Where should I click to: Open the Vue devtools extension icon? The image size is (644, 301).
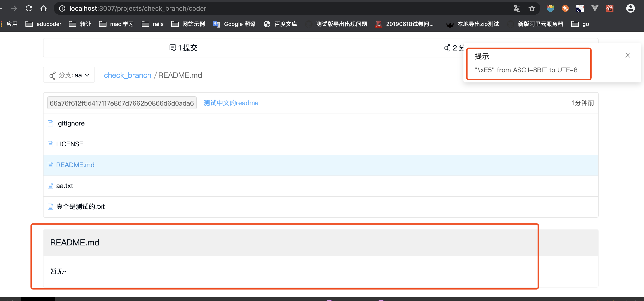pyautogui.click(x=595, y=9)
